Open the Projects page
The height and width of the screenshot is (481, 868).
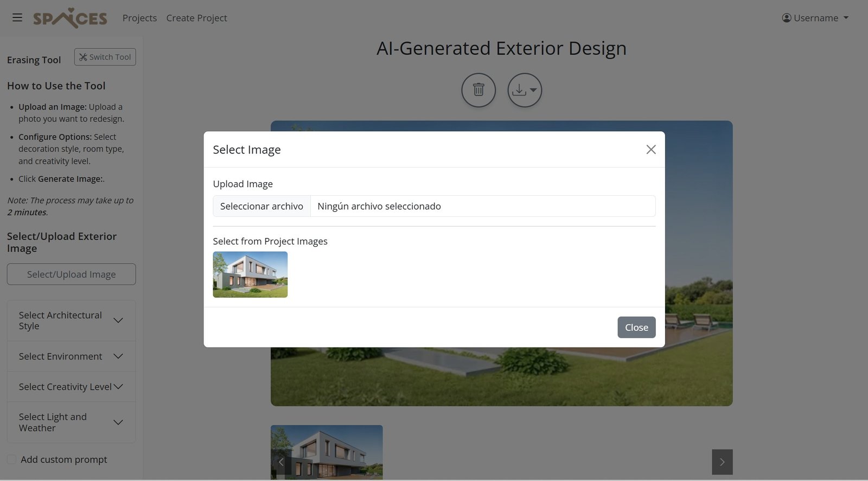(139, 18)
